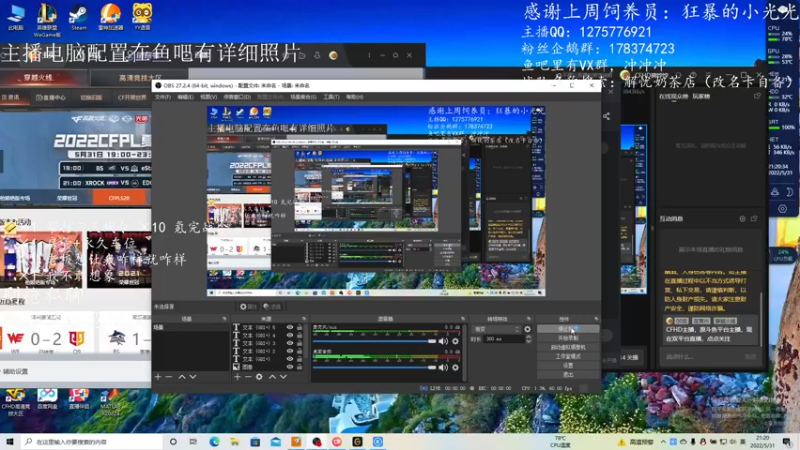
Task: Move the scene up in the Scenes panel
Action: click(182, 377)
